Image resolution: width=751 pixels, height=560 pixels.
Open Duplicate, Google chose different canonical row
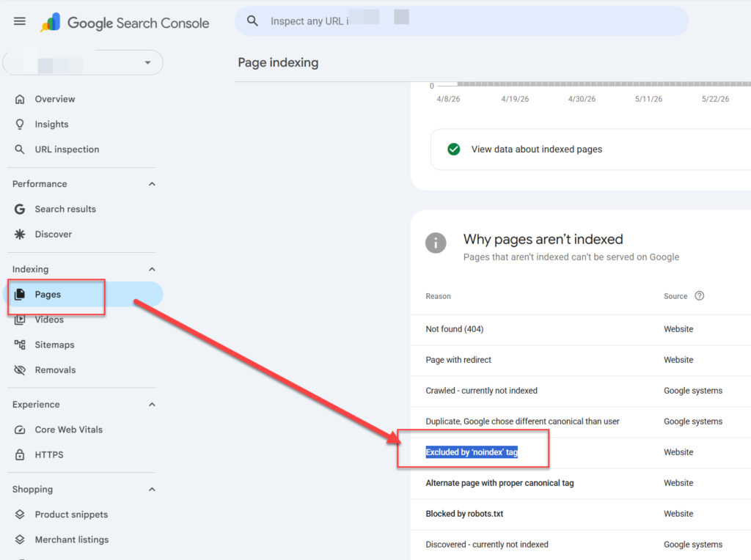coord(581,421)
